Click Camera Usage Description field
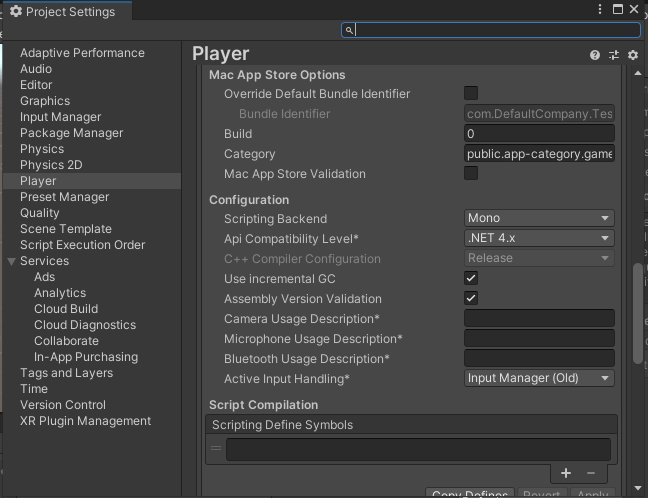 tap(539, 319)
